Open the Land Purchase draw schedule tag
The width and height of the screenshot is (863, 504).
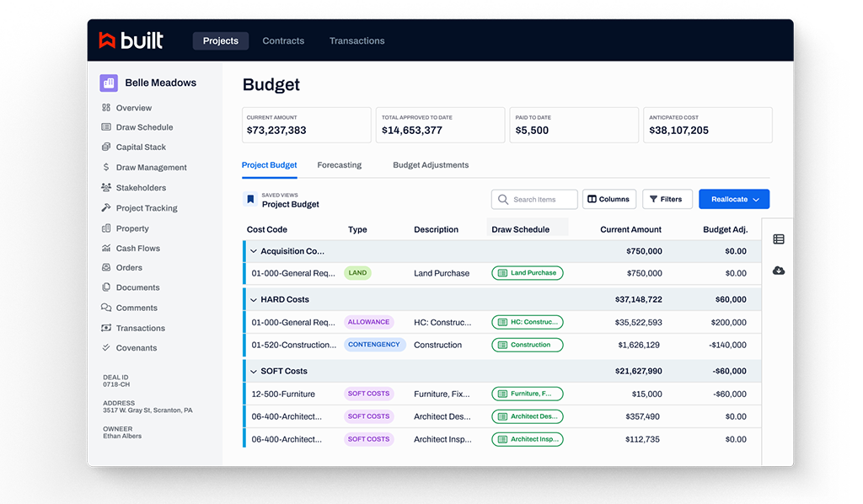point(528,273)
